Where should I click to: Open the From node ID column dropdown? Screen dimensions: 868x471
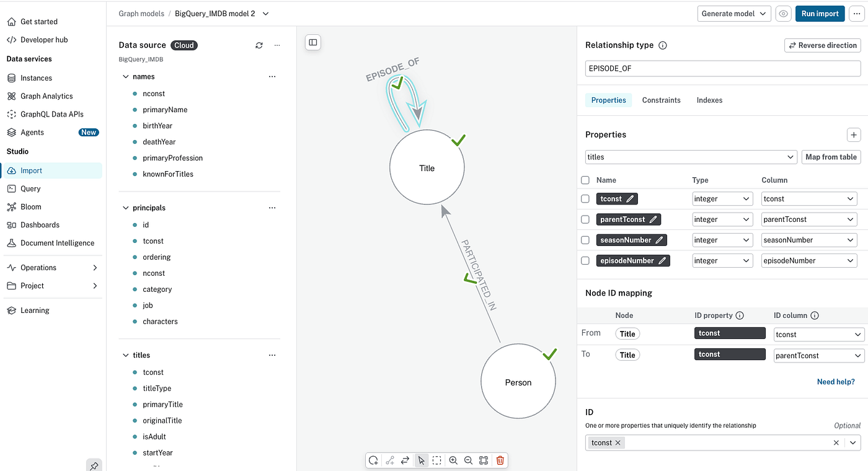coord(819,335)
